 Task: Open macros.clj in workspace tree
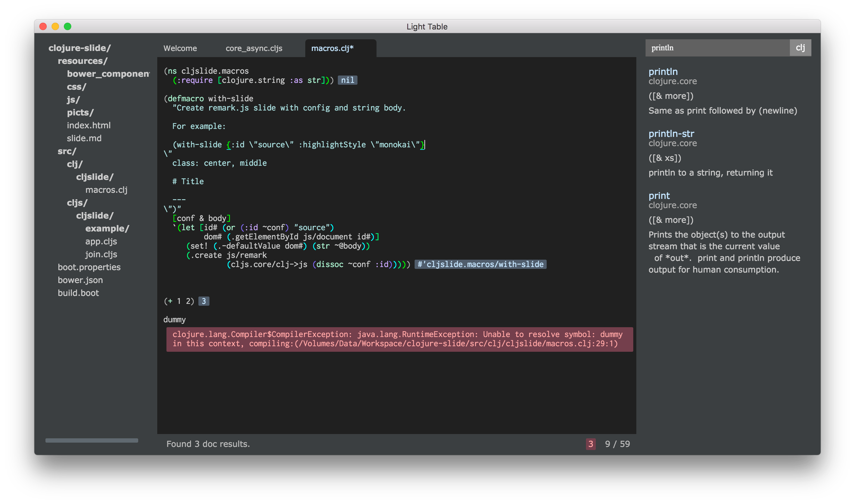click(106, 190)
